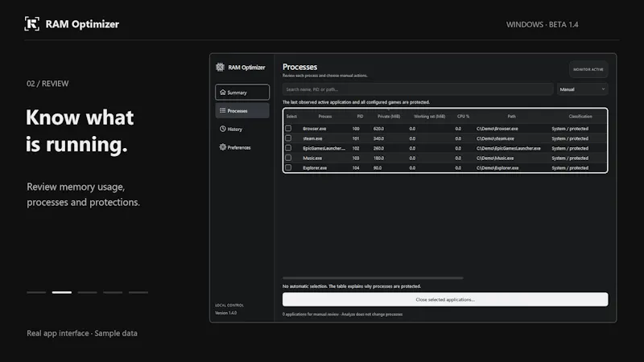This screenshot has height=362, width=644.
Task: Open the Manual mode dropdown
Action: click(582, 89)
